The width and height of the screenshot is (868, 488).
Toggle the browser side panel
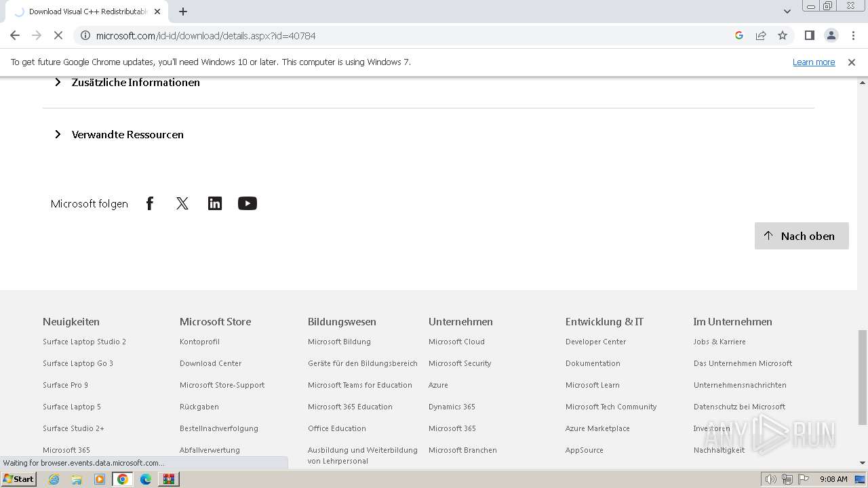click(810, 35)
